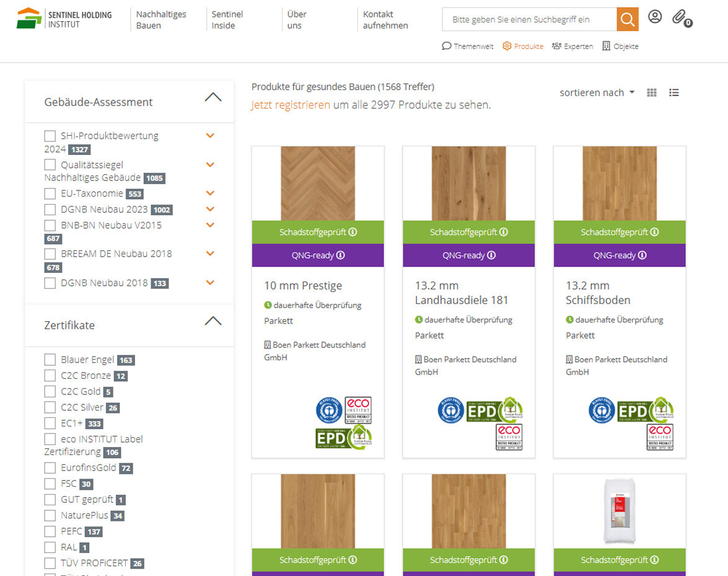Open the paperclip watchlist icon
Image resolution: width=728 pixels, height=576 pixels.
coord(679,17)
